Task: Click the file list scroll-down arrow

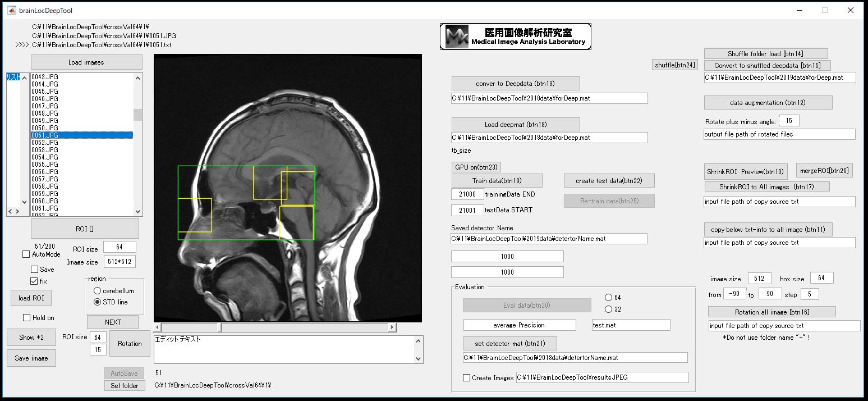Action: (x=138, y=211)
